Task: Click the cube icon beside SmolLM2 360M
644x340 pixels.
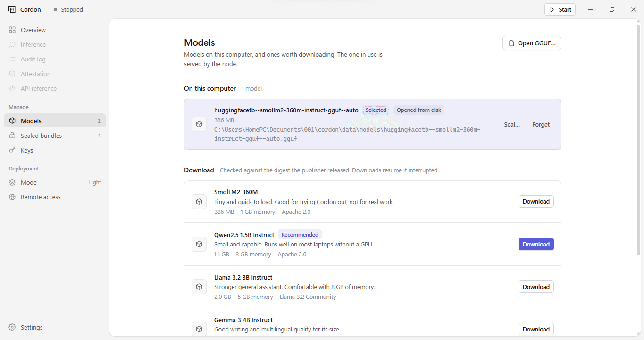Action: coord(199,202)
